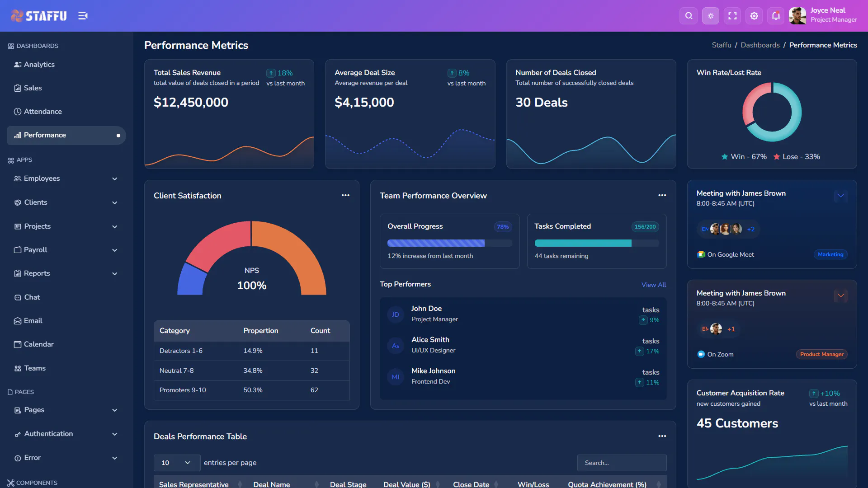
Task: Expand the Authentication menu chevron
Action: 114,434
